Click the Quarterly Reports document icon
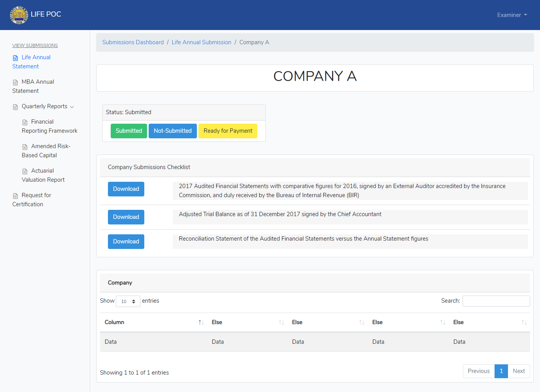 (x=15, y=107)
